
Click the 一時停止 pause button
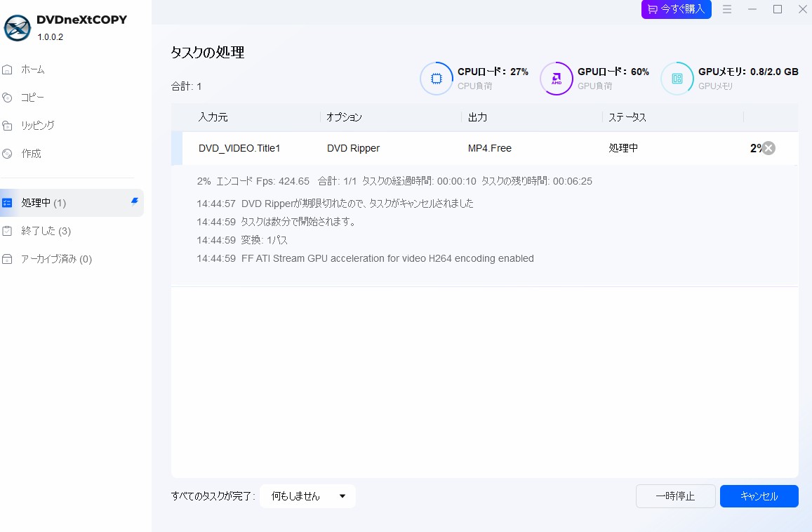(675, 496)
